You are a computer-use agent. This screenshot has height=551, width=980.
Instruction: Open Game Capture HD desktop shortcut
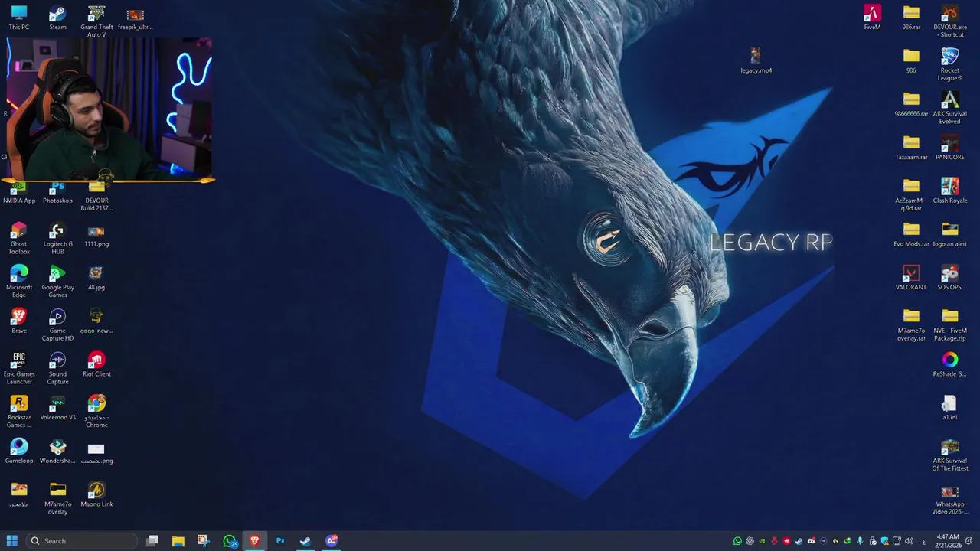point(57,326)
